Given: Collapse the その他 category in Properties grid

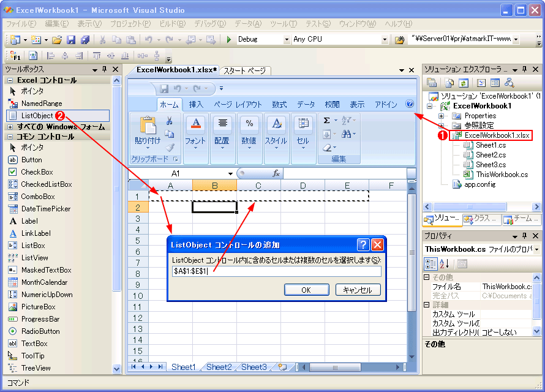Looking at the screenshot, I should pyautogui.click(x=427, y=277).
